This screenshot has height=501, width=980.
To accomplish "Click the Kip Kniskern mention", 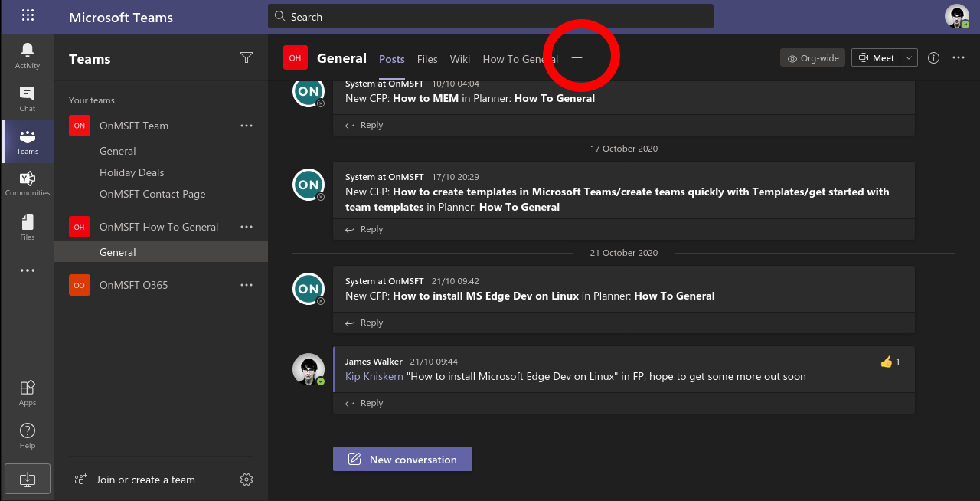I will [374, 376].
